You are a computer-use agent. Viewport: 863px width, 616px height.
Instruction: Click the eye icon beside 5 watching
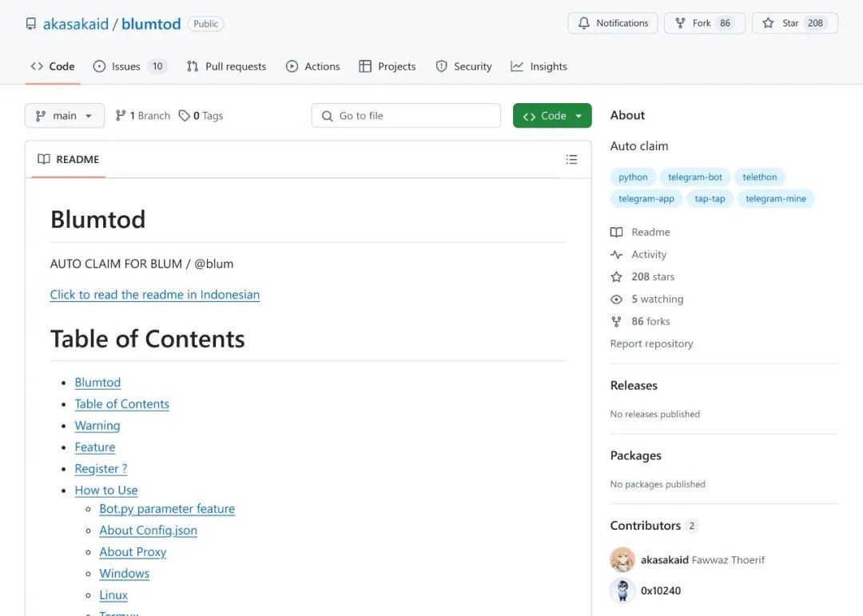[616, 300]
